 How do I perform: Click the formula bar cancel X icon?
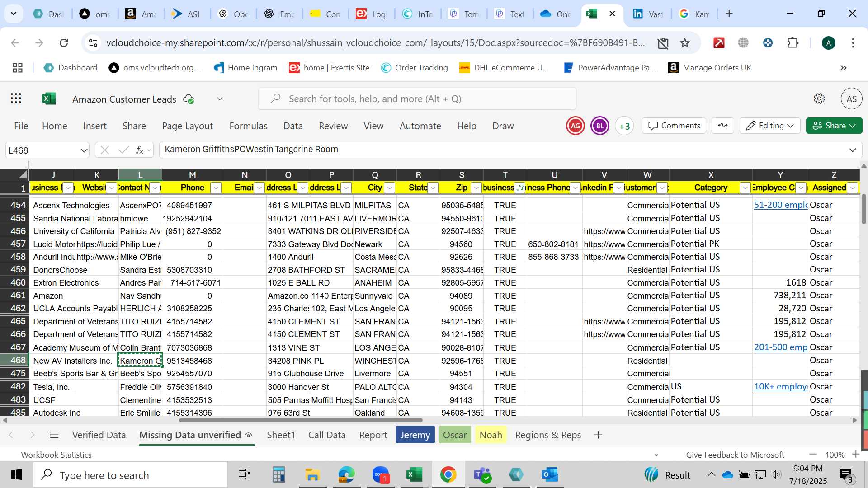click(105, 150)
